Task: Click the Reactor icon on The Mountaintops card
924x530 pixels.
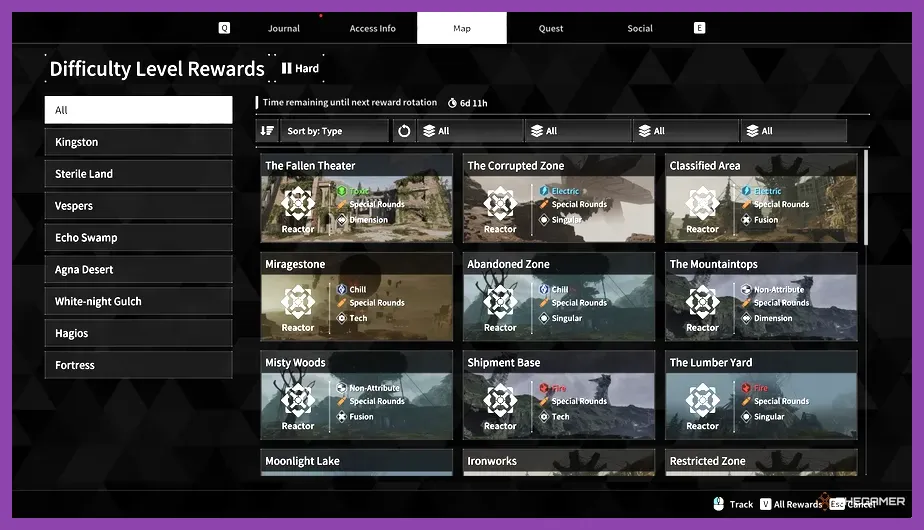Action: [x=702, y=302]
